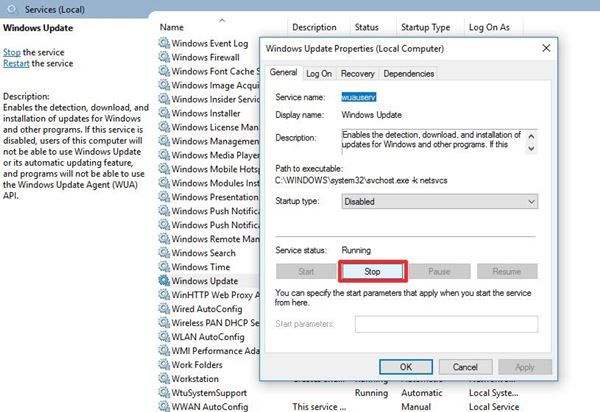The width and height of the screenshot is (600, 412).
Task: Click the gear icon beside Windows Insider Service
Action: pos(164,99)
